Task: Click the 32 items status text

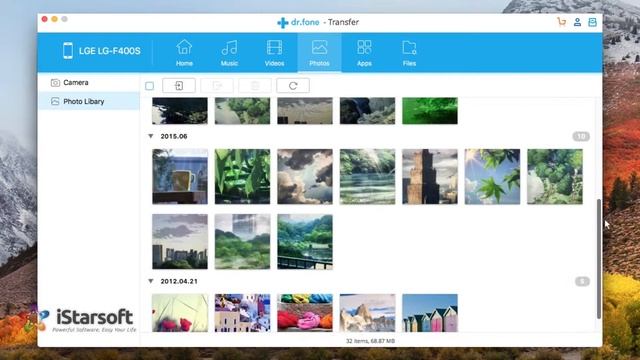Action: tap(370, 341)
